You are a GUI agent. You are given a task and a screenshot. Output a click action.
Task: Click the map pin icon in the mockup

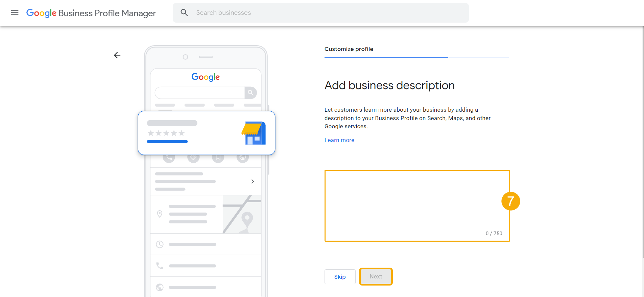coord(160,214)
